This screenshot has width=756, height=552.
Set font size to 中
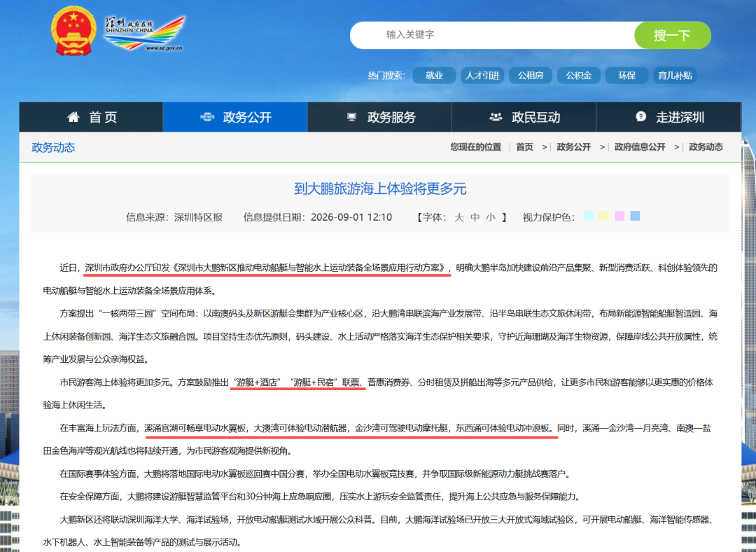[475, 217]
